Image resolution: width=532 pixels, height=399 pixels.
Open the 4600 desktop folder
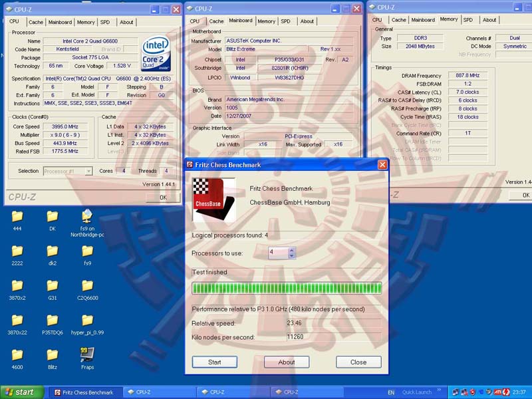pos(17,358)
